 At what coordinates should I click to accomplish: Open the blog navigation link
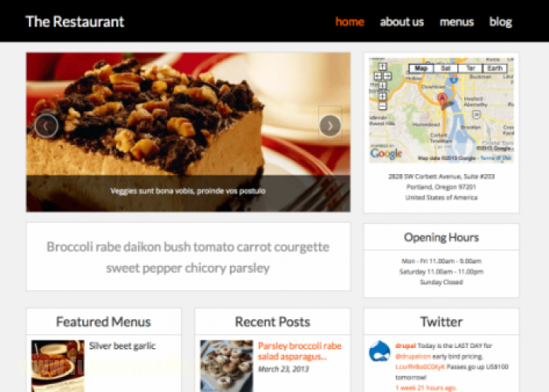click(x=500, y=22)
